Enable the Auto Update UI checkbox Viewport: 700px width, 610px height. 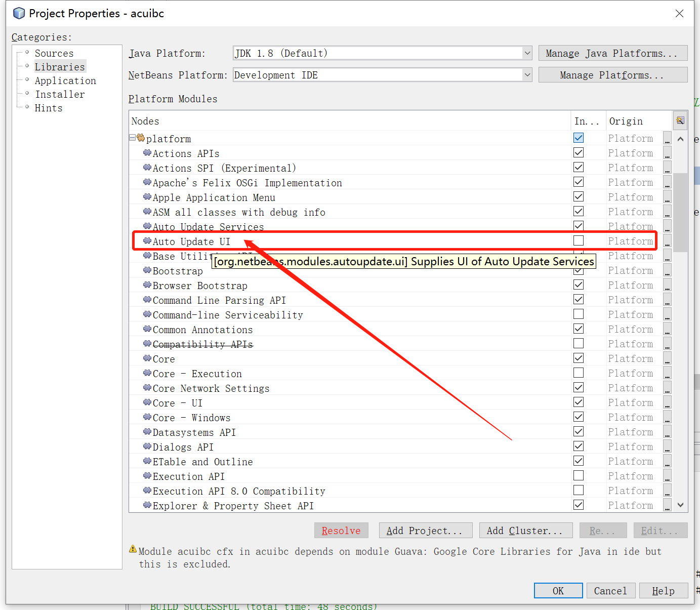click(579, 240)
